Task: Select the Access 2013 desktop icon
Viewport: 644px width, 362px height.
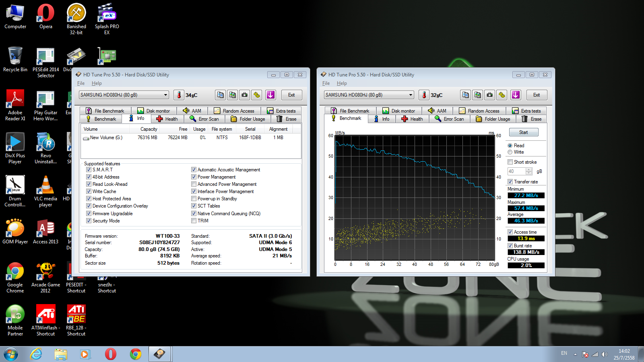Action: tap(46, 232)
